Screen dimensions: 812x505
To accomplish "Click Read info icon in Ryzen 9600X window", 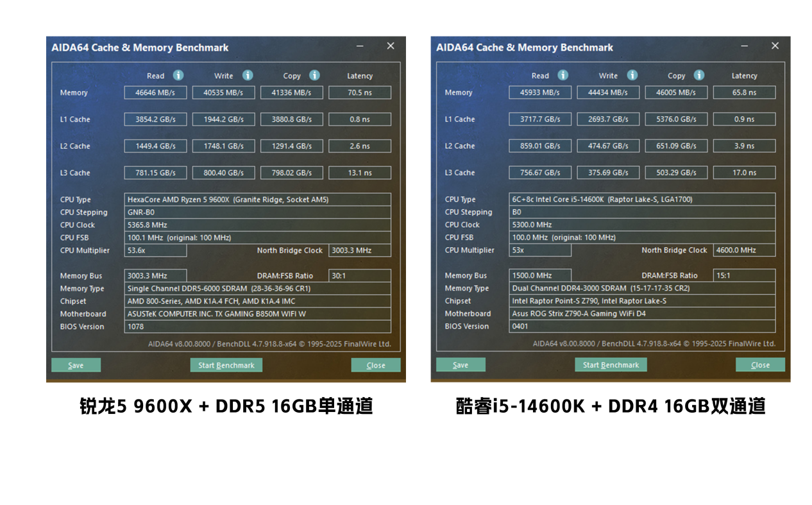I will coord(178,76).
